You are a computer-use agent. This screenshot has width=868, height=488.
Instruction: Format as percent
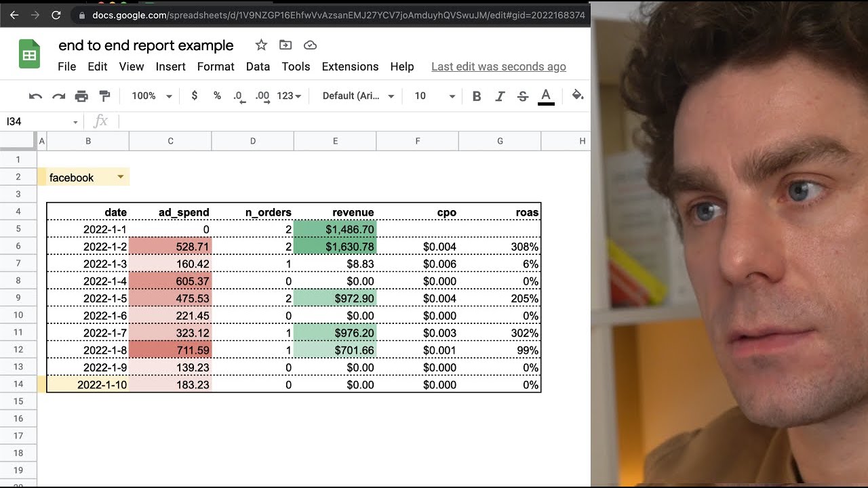pyautogui.click(x=217, y=96)
